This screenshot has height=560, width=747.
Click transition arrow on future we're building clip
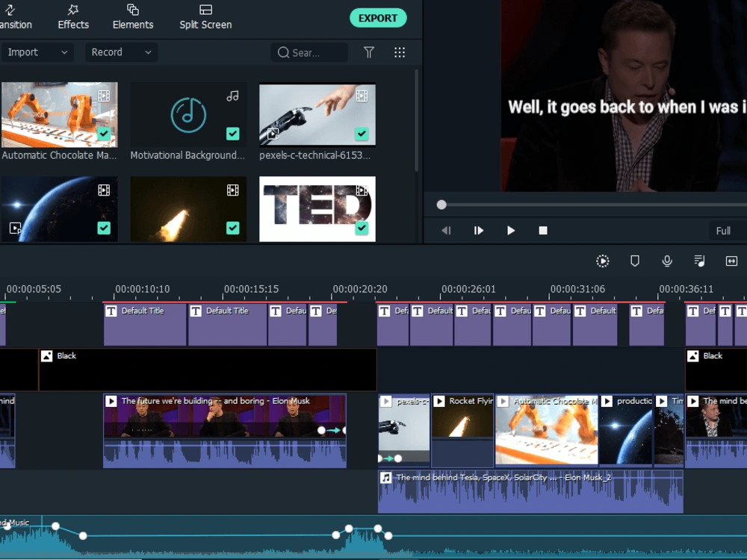pyautogui.click(x=332, y=430)
